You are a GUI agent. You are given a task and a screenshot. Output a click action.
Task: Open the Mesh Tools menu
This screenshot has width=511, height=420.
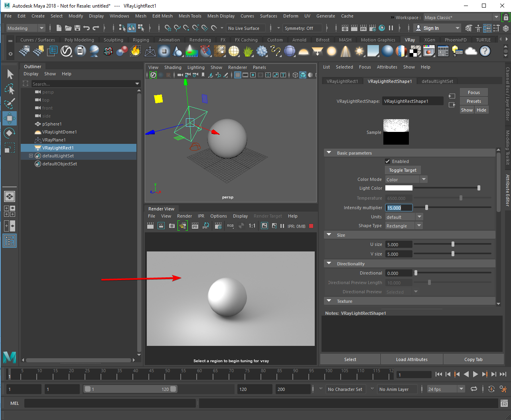click(190, 16)
